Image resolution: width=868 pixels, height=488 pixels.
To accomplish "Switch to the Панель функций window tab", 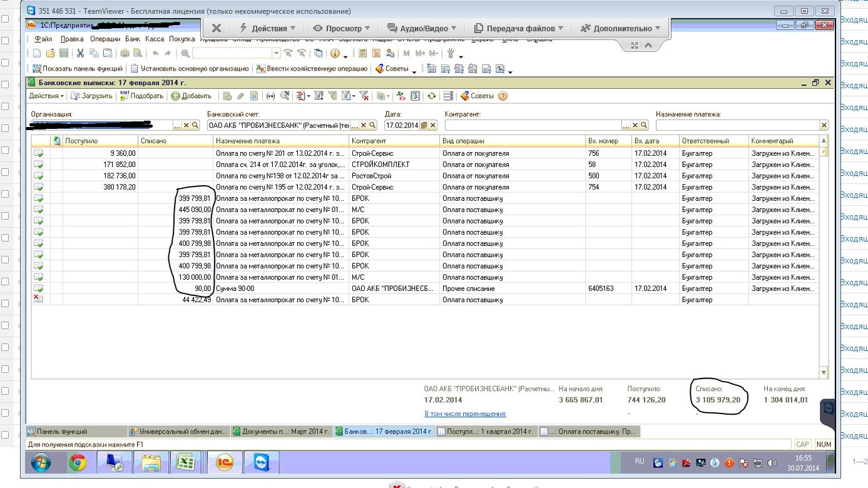I will click(58, 431).
